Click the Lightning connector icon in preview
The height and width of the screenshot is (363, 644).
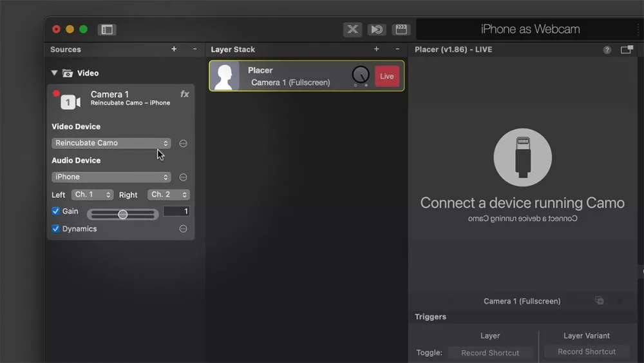click(x=522, y=157)
